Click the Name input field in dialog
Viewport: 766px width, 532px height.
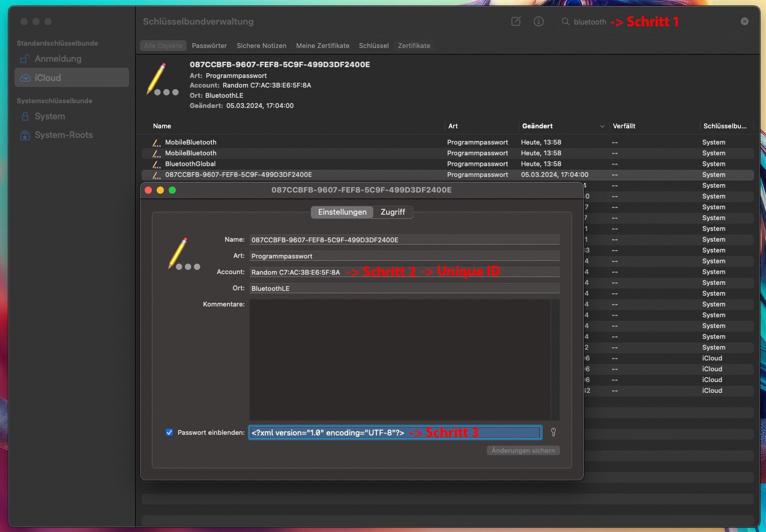pyautogui.click(x=404, y=239)
